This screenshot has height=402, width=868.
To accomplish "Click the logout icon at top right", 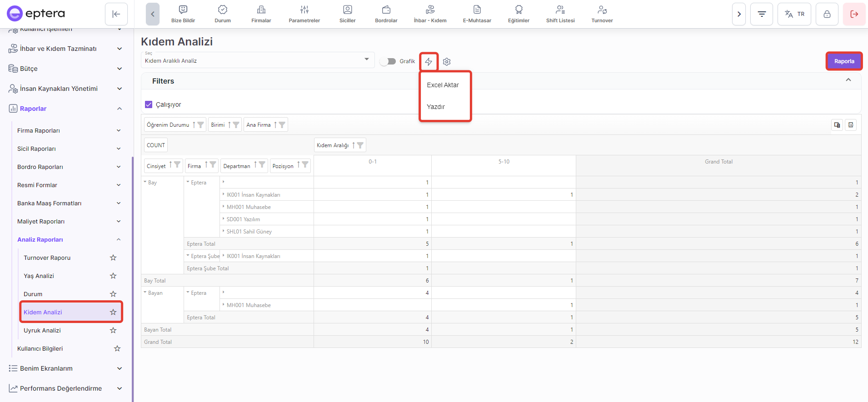I will [854, 14].
